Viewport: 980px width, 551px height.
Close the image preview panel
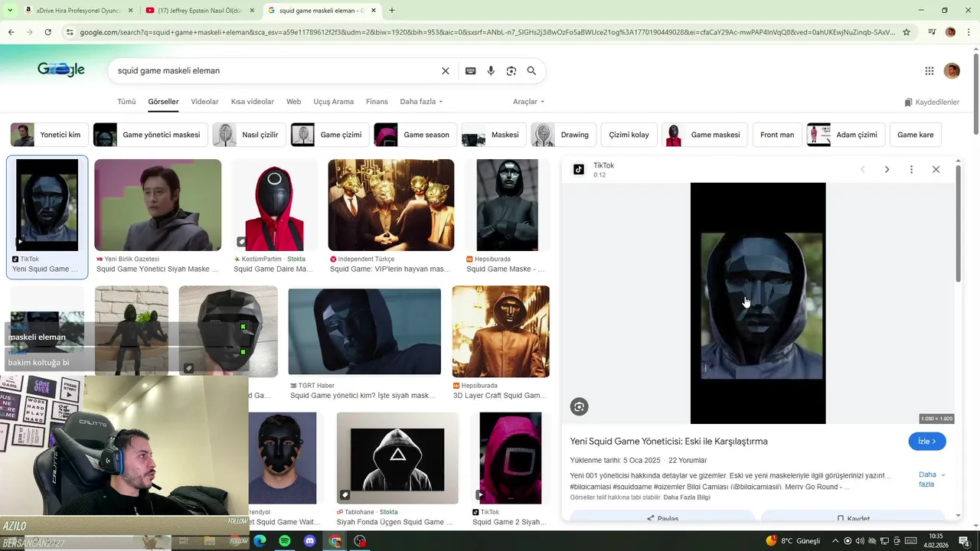click(x=936, y=169)
